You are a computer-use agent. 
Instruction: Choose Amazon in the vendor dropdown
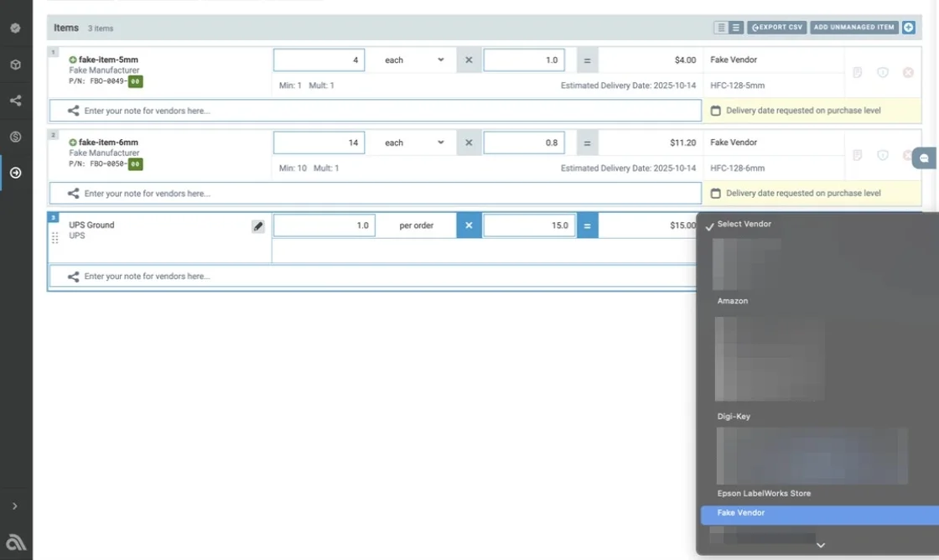[733, 301]
